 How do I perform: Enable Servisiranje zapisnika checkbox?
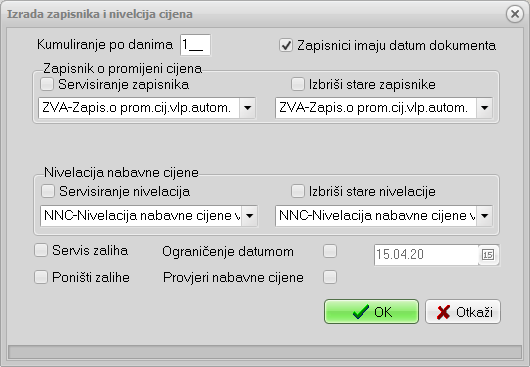point(47,84)
